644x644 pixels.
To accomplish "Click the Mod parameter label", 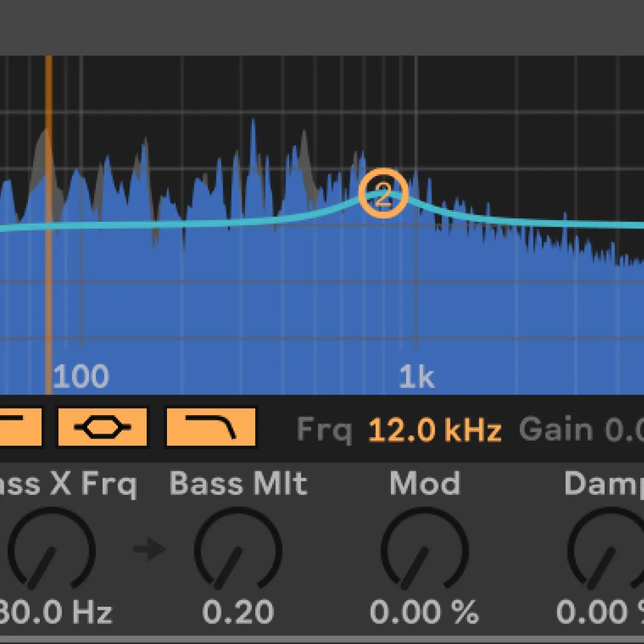I will point(425,483).
